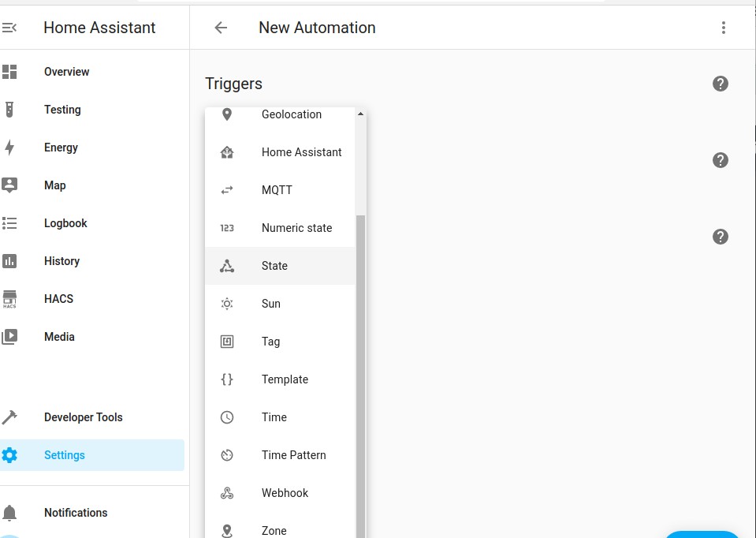The image size is (756, 538).
Task: Open Media browser from sidebar
Action: (x=92, y=337)
